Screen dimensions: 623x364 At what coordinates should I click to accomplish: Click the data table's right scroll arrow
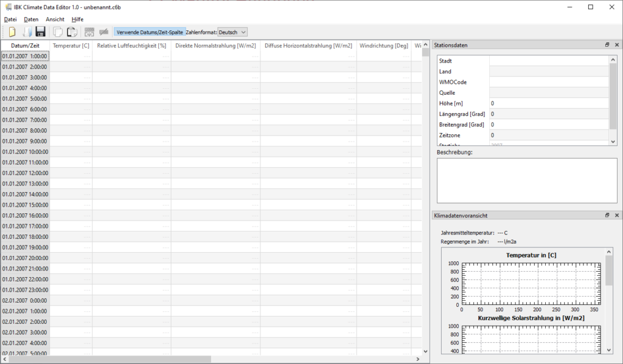417,359
